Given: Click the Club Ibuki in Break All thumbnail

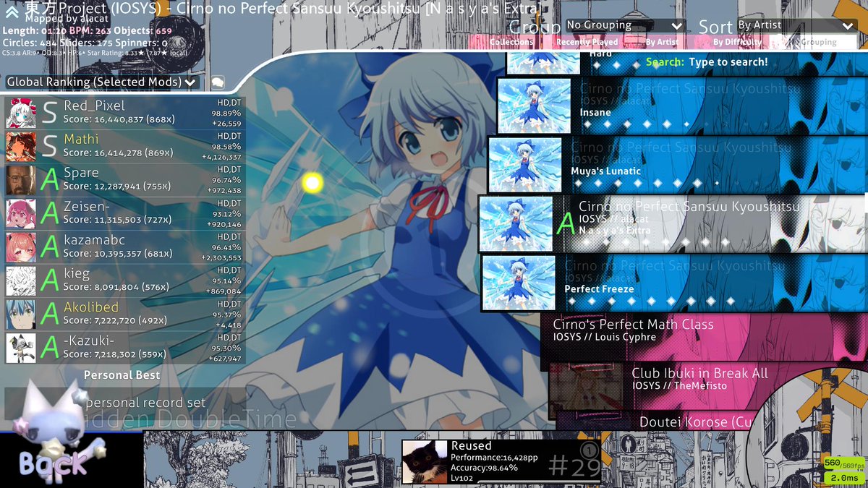Looking at the screenshot, I should click(x=586, y=388).
